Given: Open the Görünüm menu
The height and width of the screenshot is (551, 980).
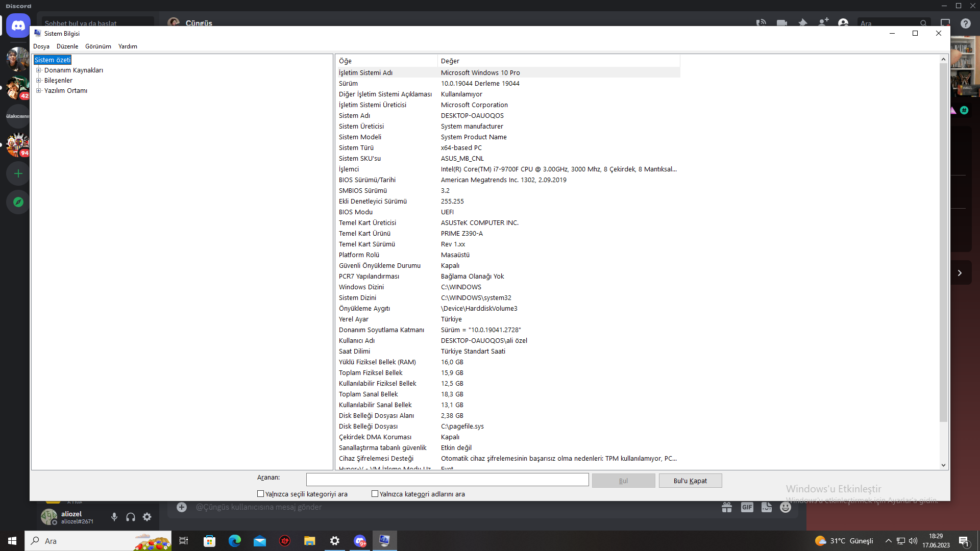Looking at the screenshot, I should (98, 46).
